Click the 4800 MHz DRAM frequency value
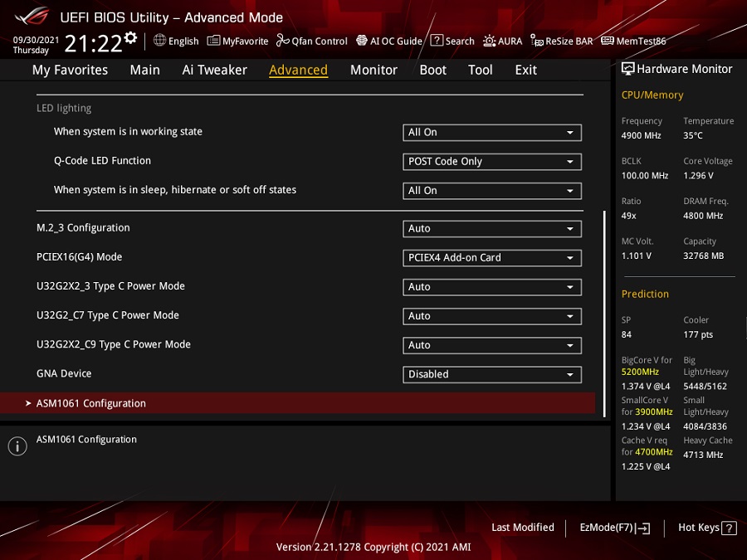747x560 pixels. pyautogui.click(x=703, y=216)
